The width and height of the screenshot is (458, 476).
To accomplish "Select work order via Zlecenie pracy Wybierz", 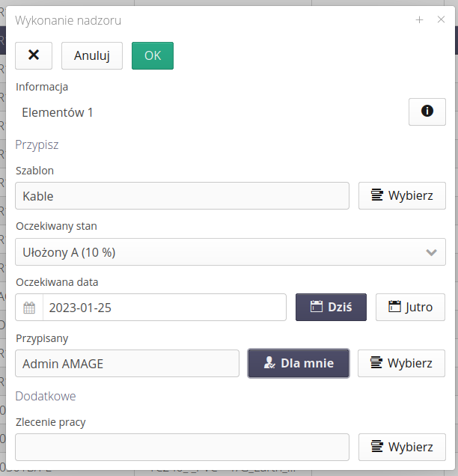I will tap(402, 447).
